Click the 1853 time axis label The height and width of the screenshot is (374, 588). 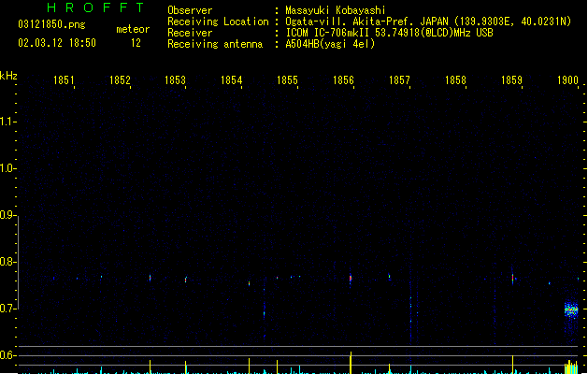(175, 80)
